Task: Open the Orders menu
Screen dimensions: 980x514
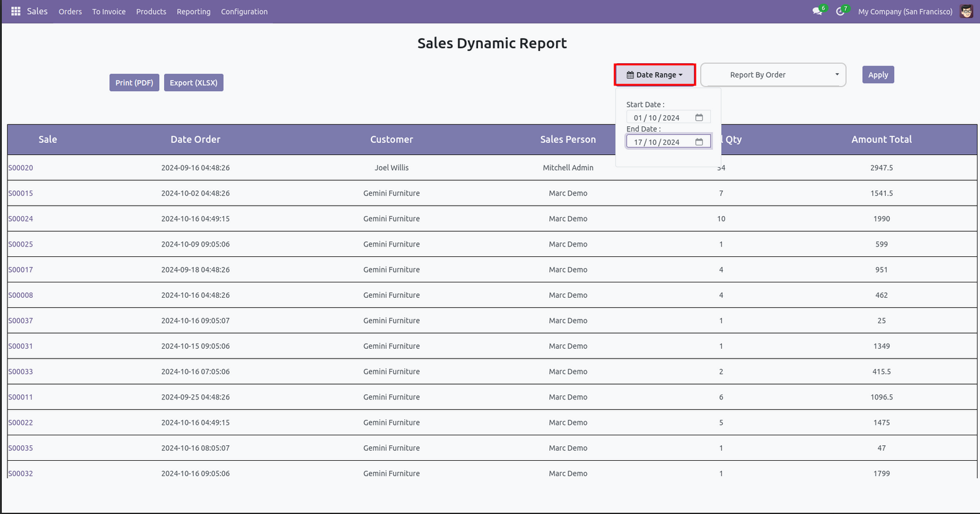Action: 70,12
